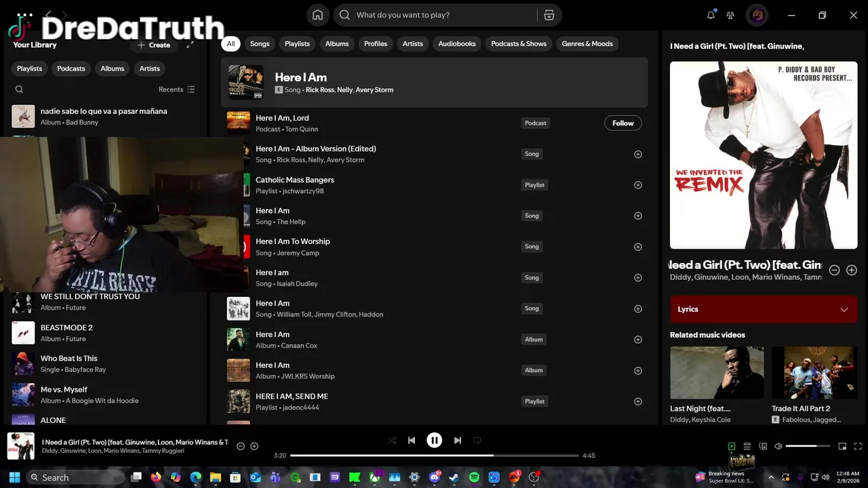868x488 pixels.
Task: Pause the current song
Action: 434,441
